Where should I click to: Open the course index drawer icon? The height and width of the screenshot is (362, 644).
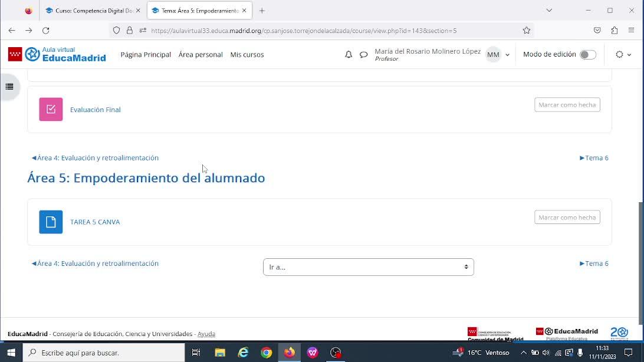[9, 87]
